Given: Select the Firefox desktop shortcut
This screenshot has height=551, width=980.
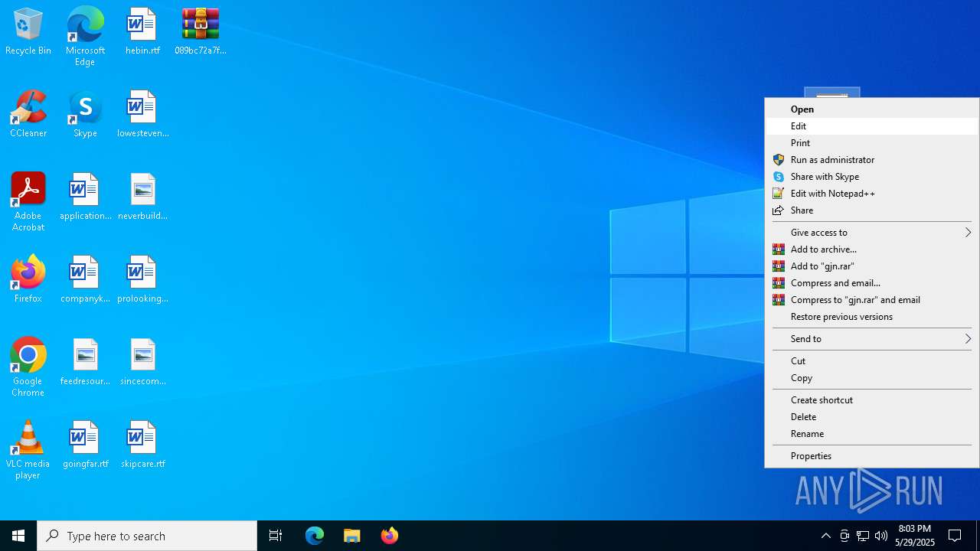Looking at the screenshot, I should [x=28, y=280].
